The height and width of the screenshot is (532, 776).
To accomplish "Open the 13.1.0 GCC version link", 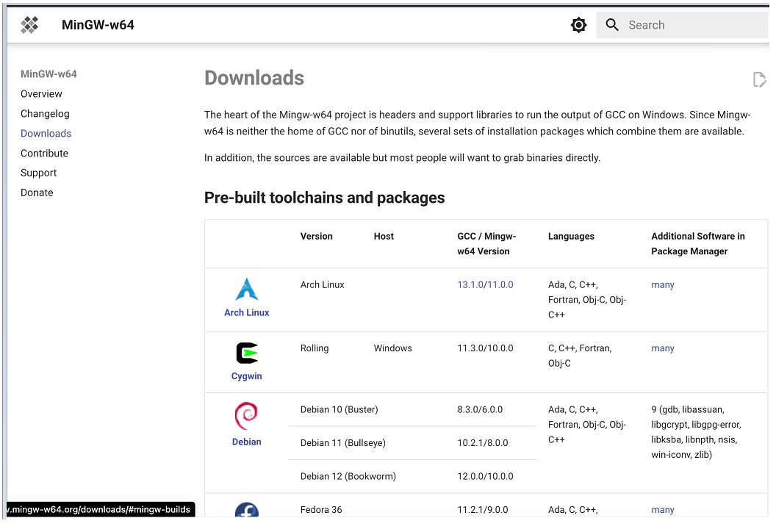I will tap(470, 284).
